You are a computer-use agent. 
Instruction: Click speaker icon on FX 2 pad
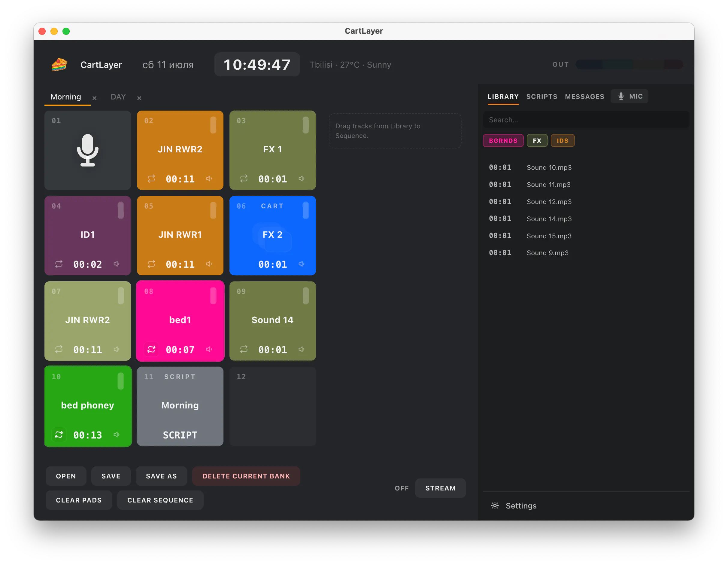302,264
